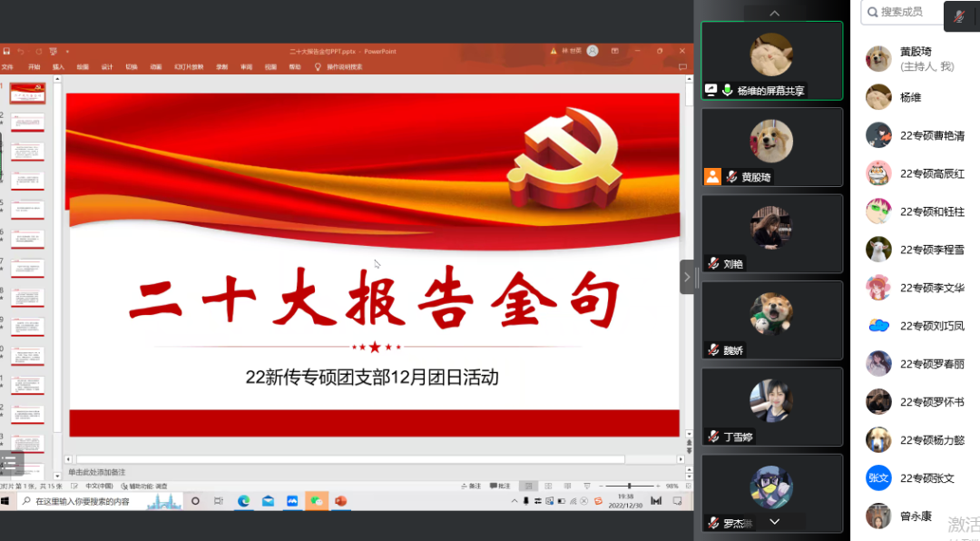Switch to Normal view via status bar icon

(529, 486)
